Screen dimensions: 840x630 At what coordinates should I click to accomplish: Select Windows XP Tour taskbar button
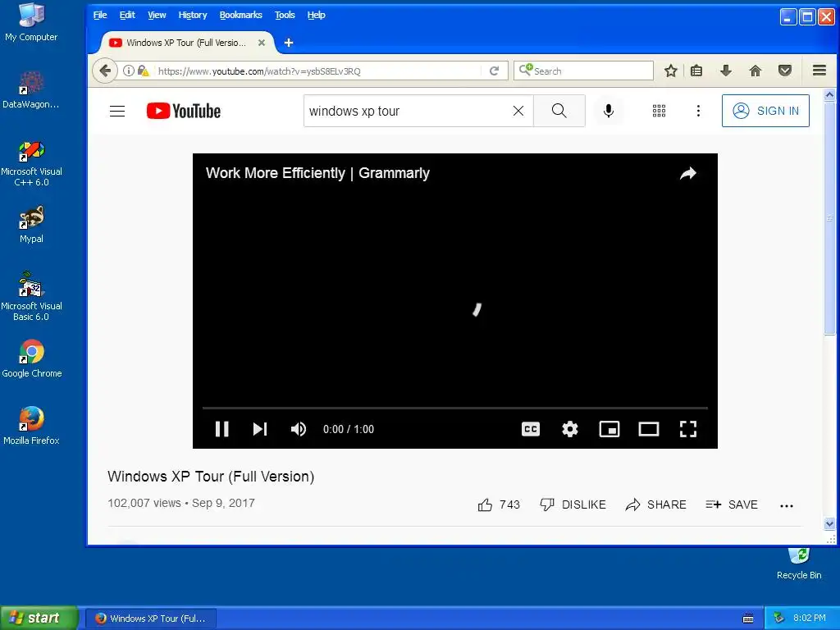click(x=151, y=619)
